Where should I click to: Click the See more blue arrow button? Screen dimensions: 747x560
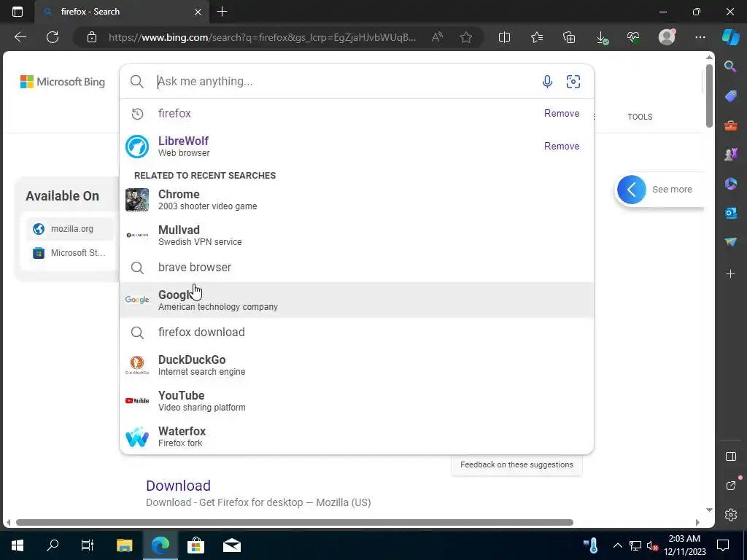(x=631, y=190)
